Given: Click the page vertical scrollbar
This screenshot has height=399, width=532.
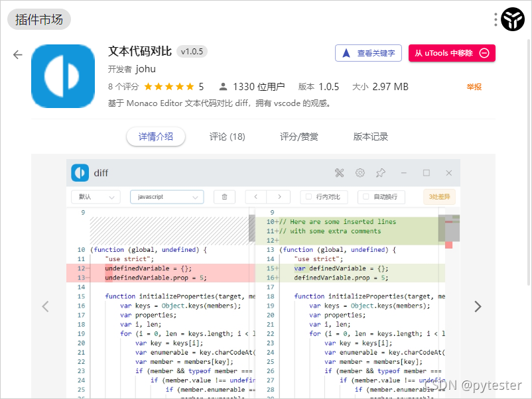Looking at the screenshot, I should pos(529,163).
